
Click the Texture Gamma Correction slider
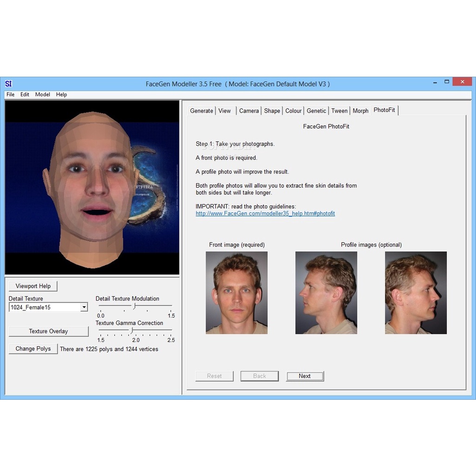click(132, 330)
